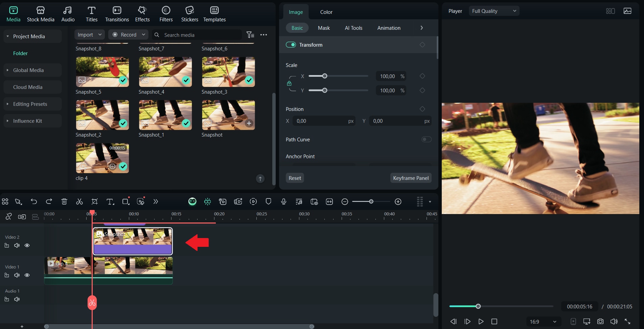Click the undo icon
The height and width of the screenshot is (329, 644).
(34, 202)
